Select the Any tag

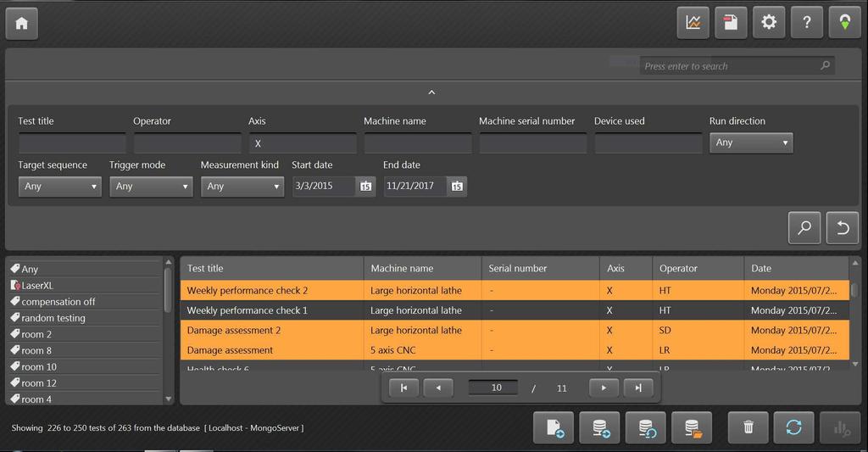tap(86, 269)
